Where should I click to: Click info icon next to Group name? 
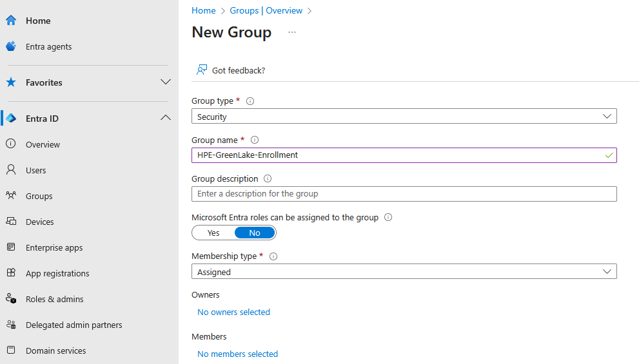(x=254, y=140)
